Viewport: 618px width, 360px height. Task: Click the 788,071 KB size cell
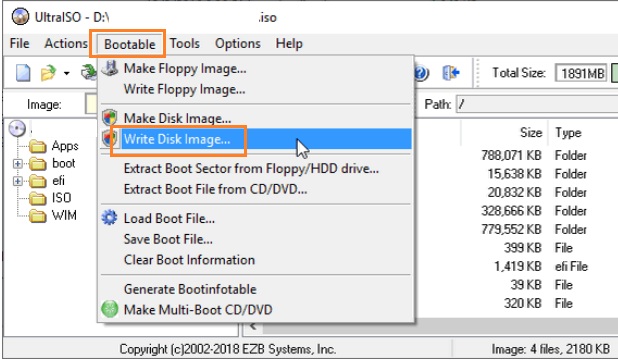(511, 155)
